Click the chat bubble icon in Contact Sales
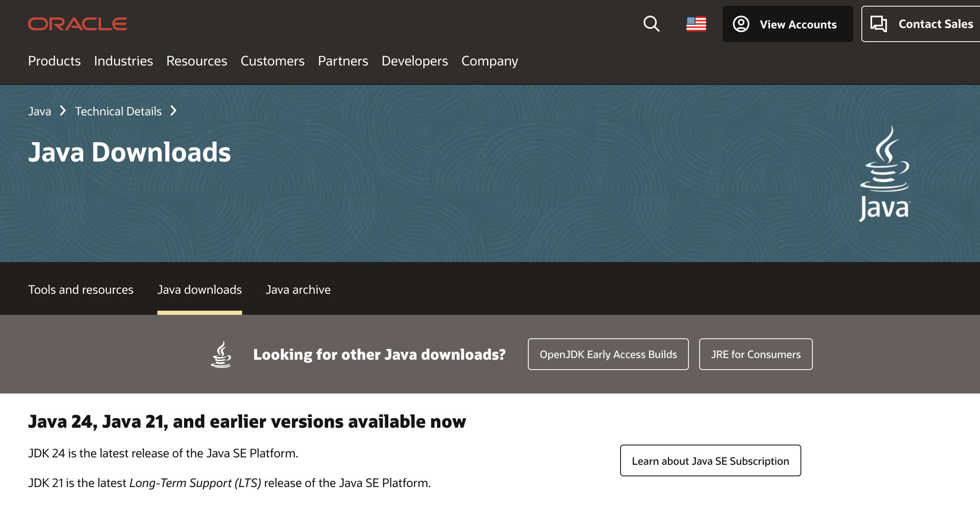Screen dimensions: 980x506 [x=878, y=24]
